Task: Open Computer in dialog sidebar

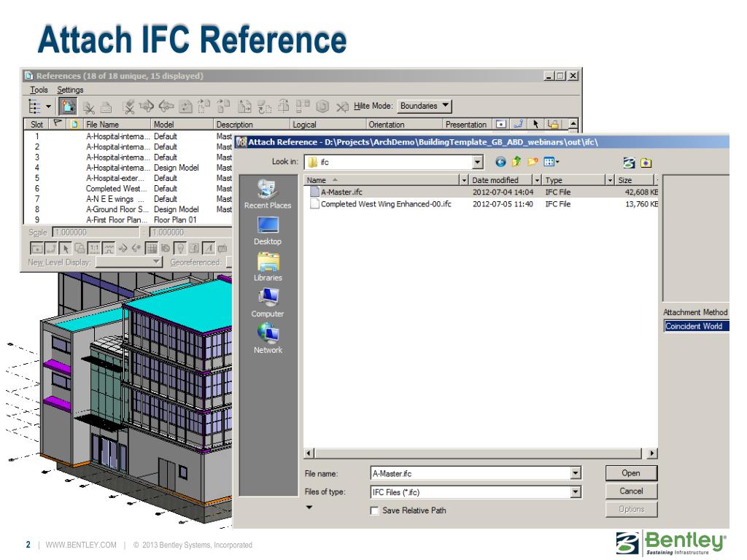Action: 268,303
